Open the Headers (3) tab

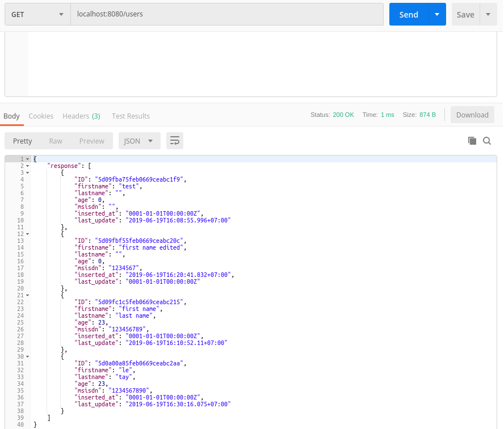(81, 116)
